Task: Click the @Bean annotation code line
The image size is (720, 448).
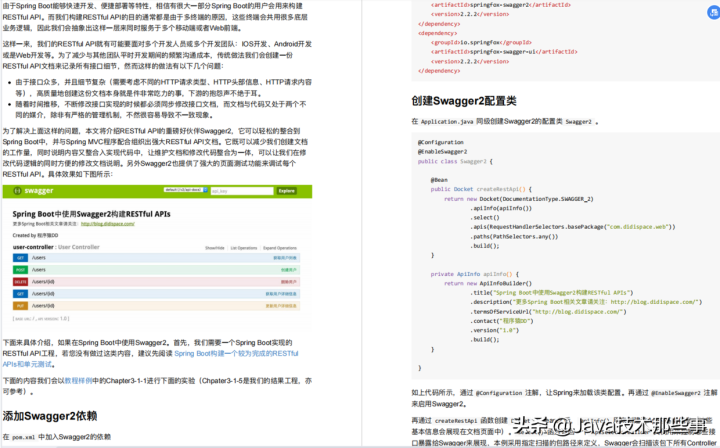Action: pos(439,180)
